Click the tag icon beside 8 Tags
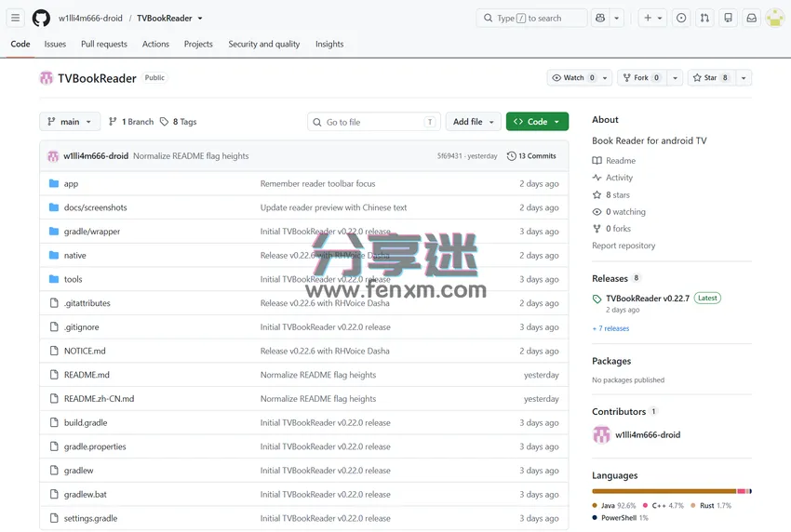 coord(164,122)
